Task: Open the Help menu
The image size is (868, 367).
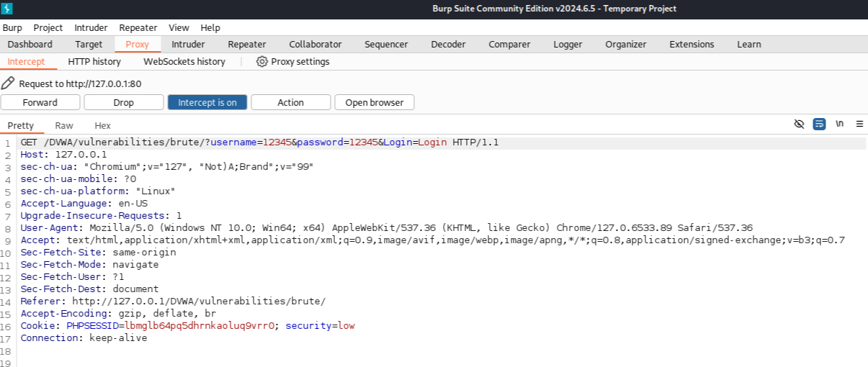Action: (x=210, y=27)
